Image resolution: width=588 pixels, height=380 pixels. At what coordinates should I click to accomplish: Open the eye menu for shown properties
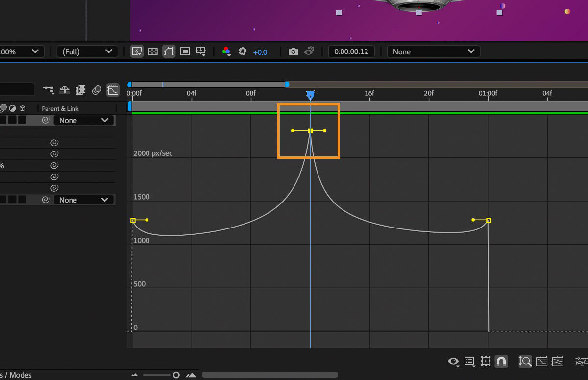453,361
